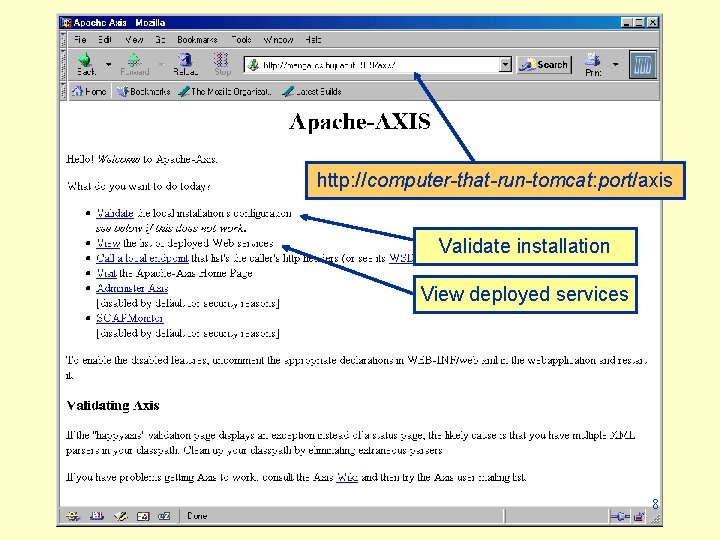Click the 'Done' status bar text
The image size is (720, 540).
197,516
